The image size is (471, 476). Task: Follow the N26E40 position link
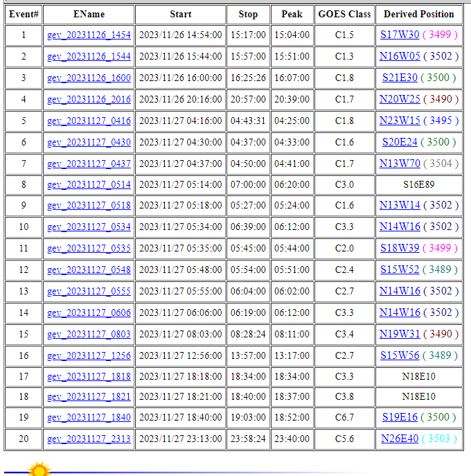[x=400, y=439]
